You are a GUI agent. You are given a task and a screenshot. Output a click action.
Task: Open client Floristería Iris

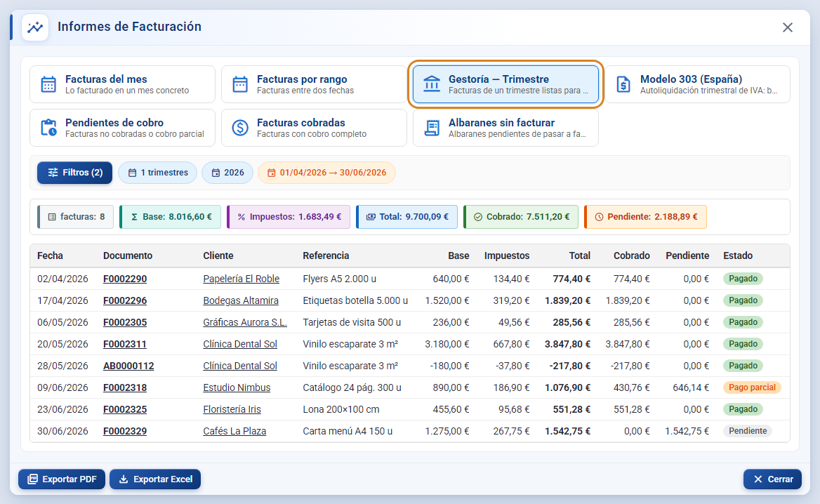coord(232,409)
